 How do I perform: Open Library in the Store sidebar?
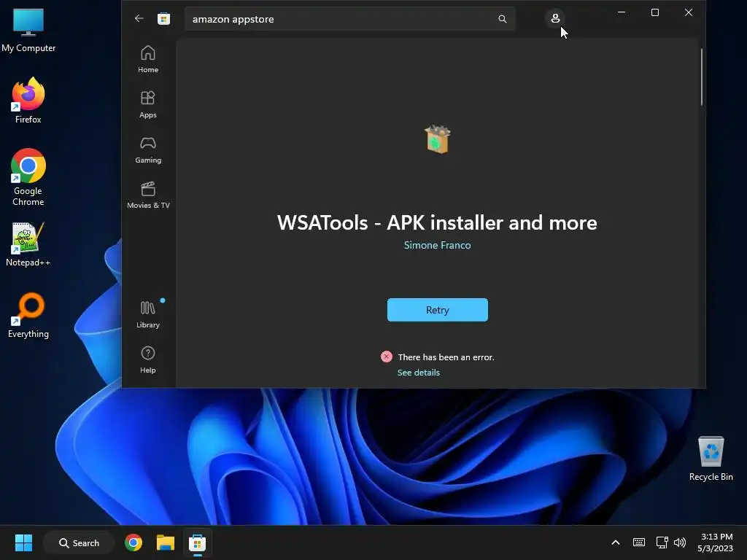(148, 314)
